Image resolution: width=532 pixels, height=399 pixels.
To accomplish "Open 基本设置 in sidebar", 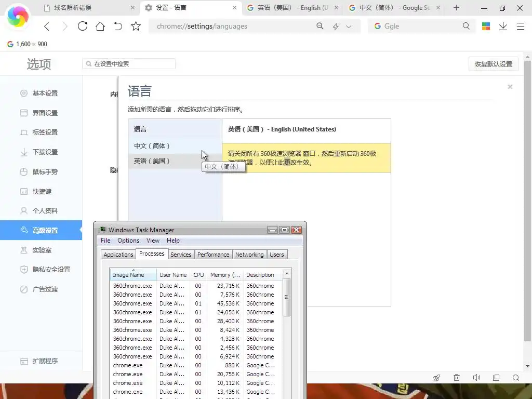I will [41, 94].
